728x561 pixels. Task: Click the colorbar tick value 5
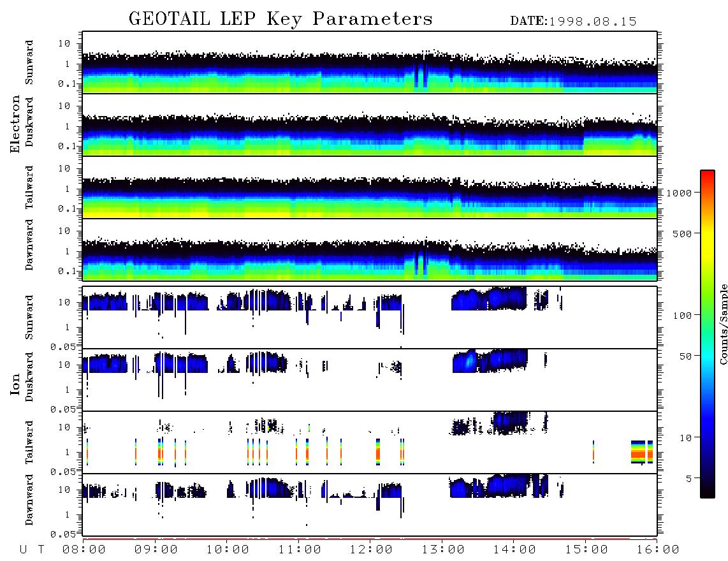(x=689, y=479)
